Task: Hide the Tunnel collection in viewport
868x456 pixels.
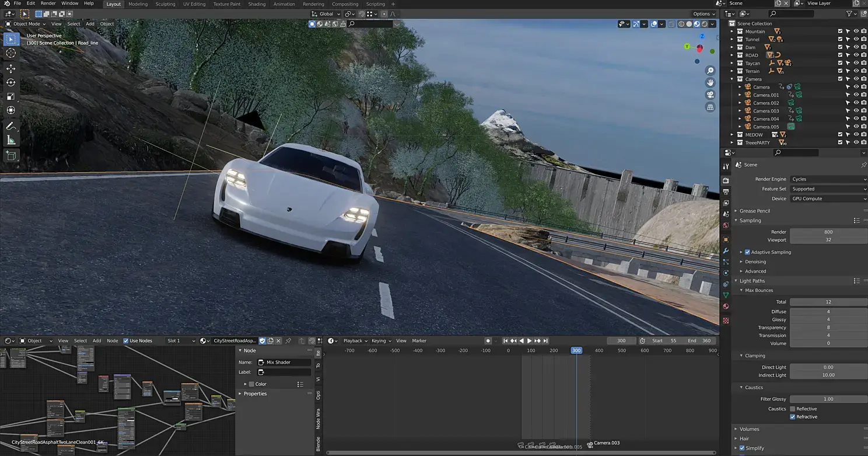Action: pyautogui.click(x=856, y=39)
